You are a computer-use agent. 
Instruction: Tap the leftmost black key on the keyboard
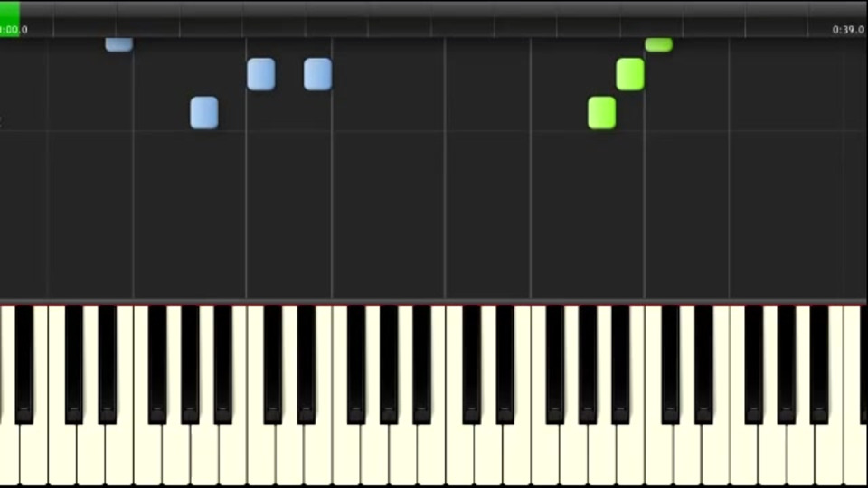[x=24, y=365]
